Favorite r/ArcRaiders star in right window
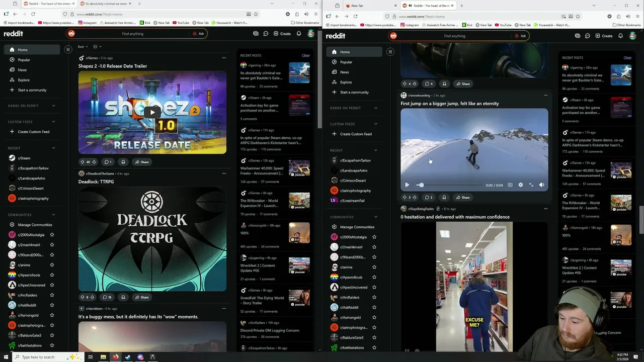The image size is (644, 362). click(x=374, y=297)
